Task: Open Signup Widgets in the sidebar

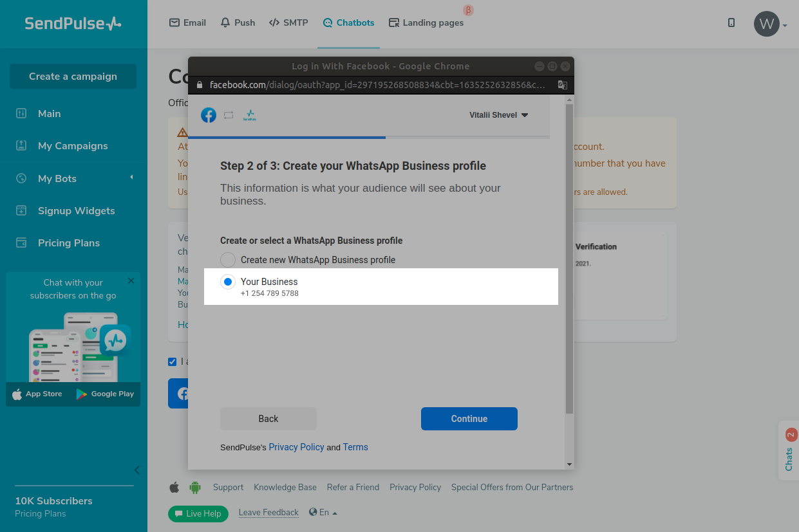Action: click(x=76, y=210)
